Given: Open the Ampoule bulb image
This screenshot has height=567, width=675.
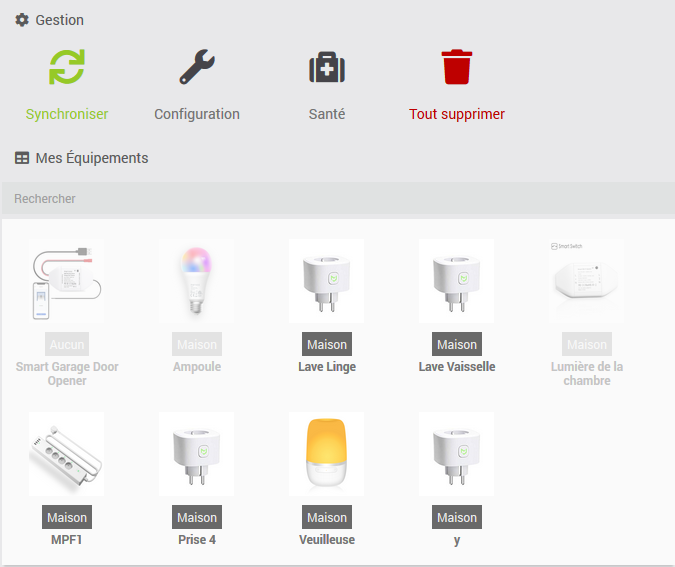Looking at the screenshot, I should [197, 281].
